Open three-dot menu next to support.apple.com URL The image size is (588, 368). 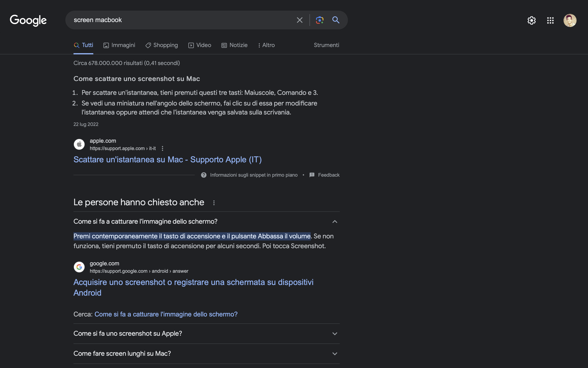tap(163, 148)
